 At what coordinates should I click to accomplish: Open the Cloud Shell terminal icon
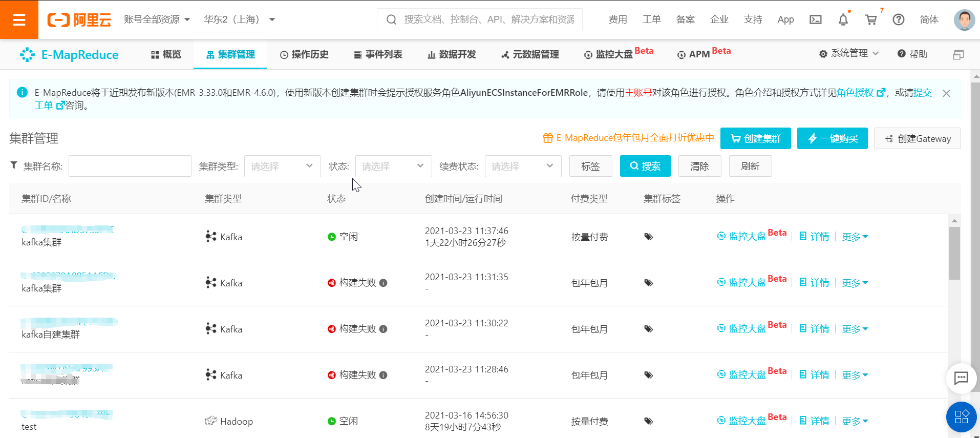pos(816,19)
